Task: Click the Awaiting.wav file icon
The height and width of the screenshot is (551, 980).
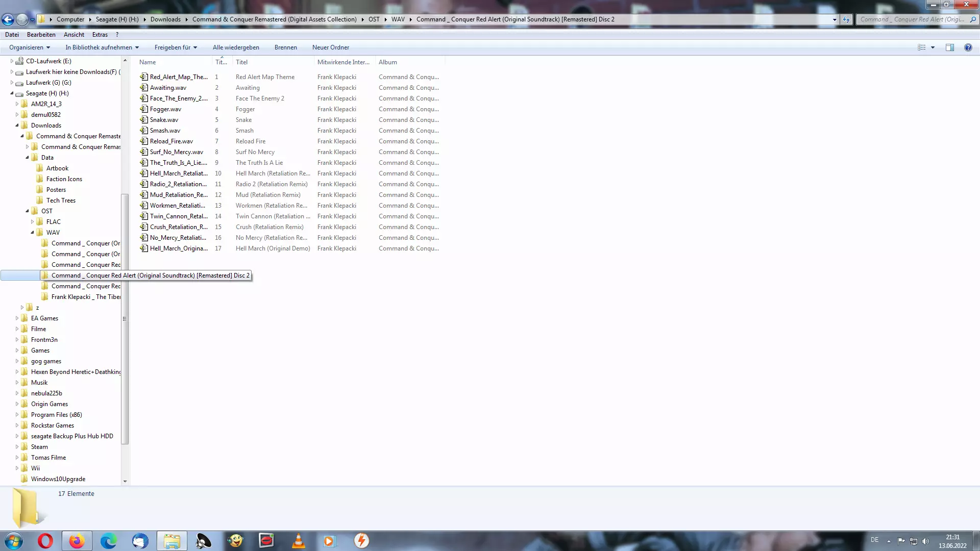Action: 144,88
